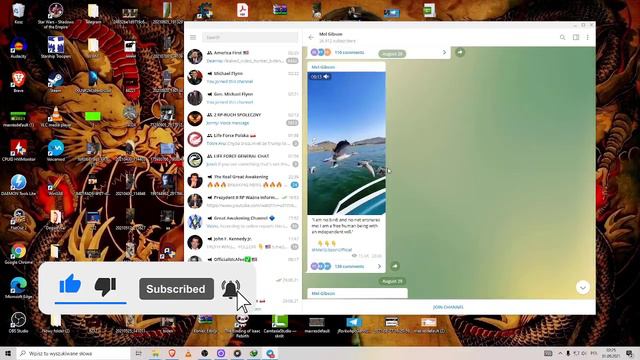Screen dimensions: 640x360
Task: Open the OfficialMcAfee channel
Action: (243, 259)
